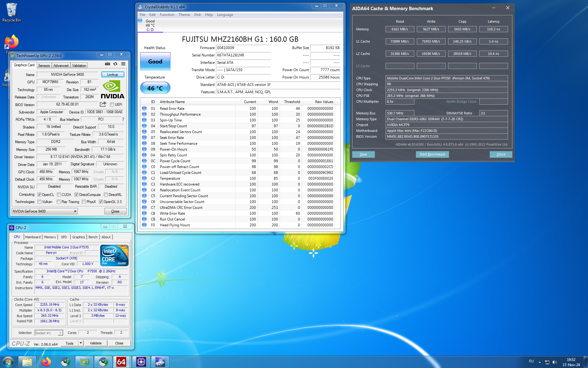588x368 pixels.
Task: Toggle the UEFI checkbox
Action: (112, 105)
